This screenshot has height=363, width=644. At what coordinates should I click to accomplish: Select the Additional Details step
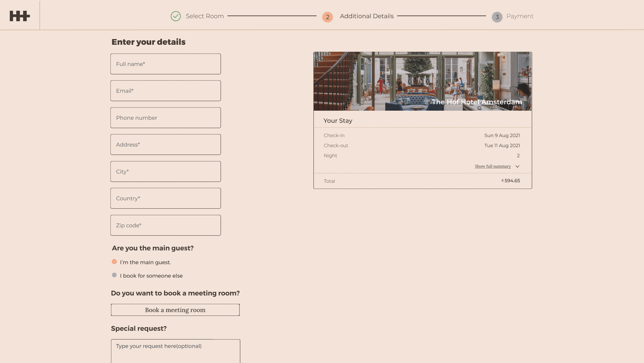click(x=367, y=16)
